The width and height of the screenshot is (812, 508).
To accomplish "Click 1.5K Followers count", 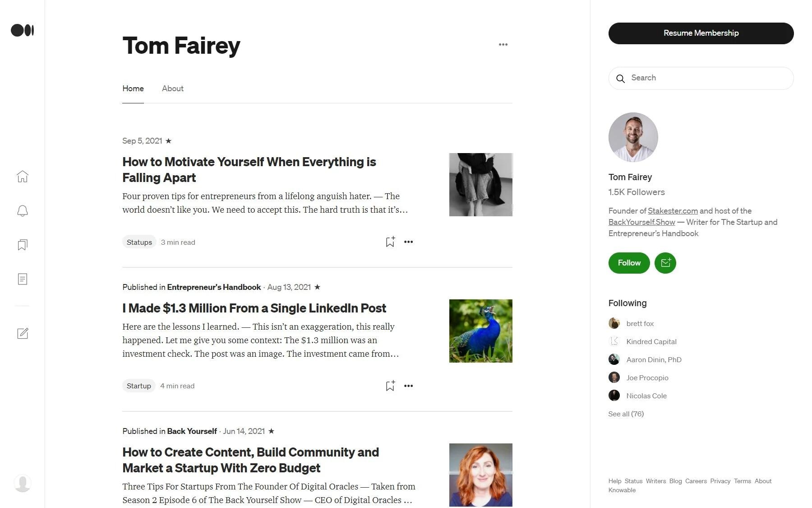I will [637, 192].
